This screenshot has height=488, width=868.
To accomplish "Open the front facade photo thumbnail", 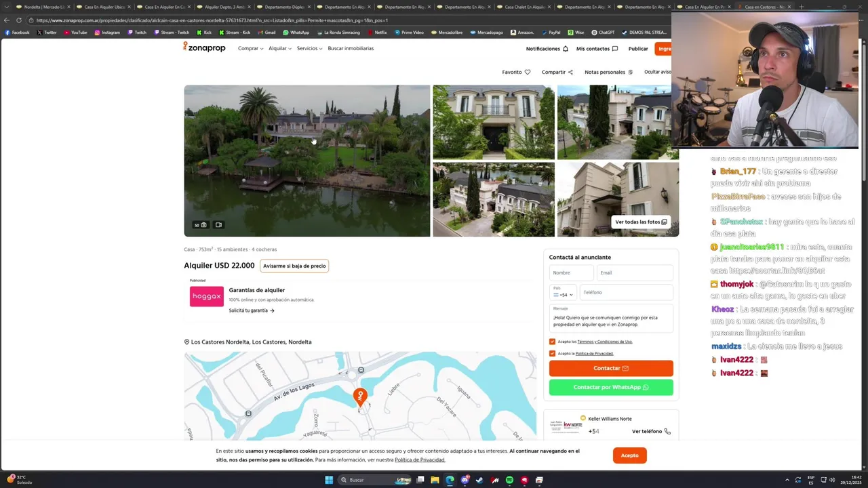I will click(x=494, y=122).
